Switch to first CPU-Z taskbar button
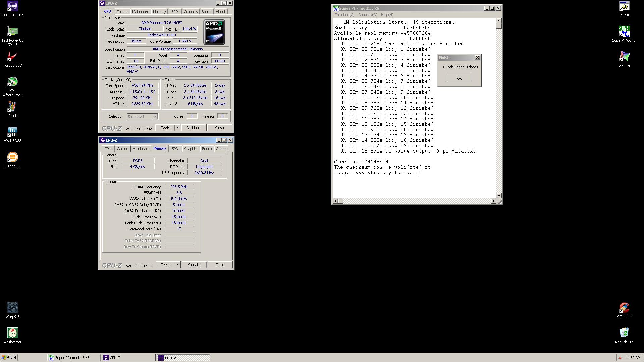 pyautogui.click(x=129, y=358)
